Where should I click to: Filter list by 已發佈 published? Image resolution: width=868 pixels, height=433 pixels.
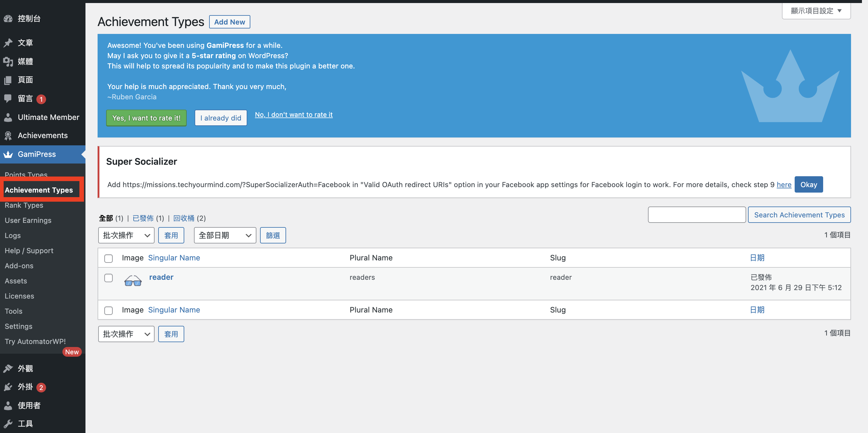tap(143, 218)
